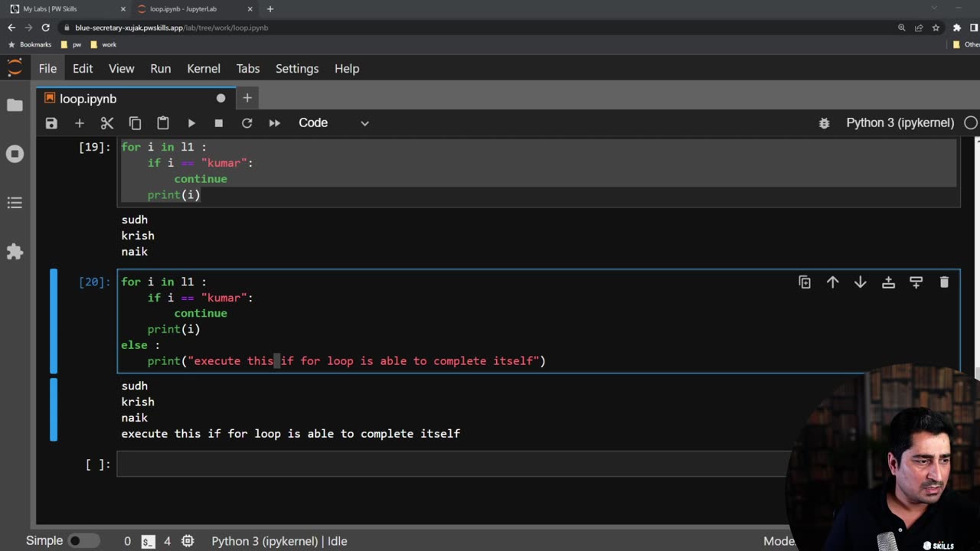Collapse cell 20 input via blue bar
The height and width of the screenshot is (551, 980).
coord(54,321)
